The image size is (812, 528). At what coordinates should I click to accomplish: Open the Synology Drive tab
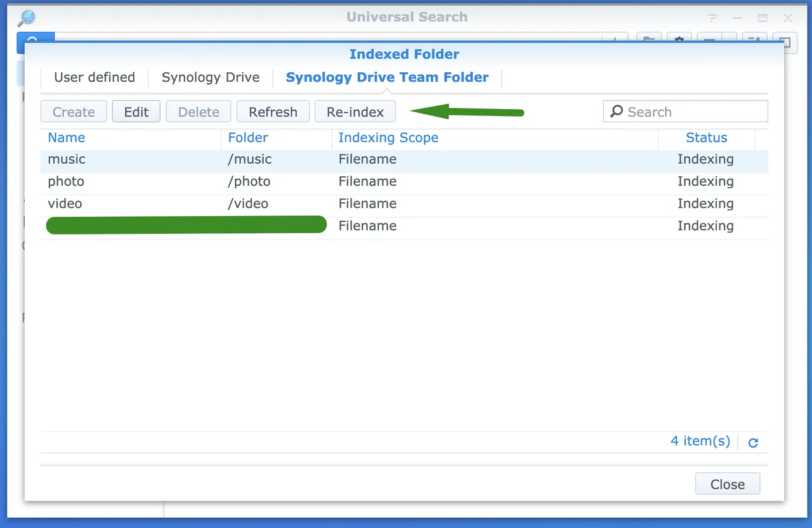211,77
